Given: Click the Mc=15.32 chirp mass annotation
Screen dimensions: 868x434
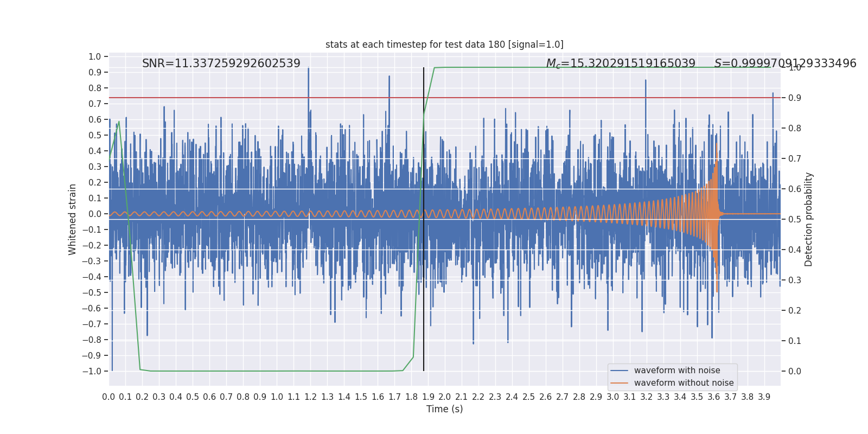Looking at the screenshot, I should [621, 63].
